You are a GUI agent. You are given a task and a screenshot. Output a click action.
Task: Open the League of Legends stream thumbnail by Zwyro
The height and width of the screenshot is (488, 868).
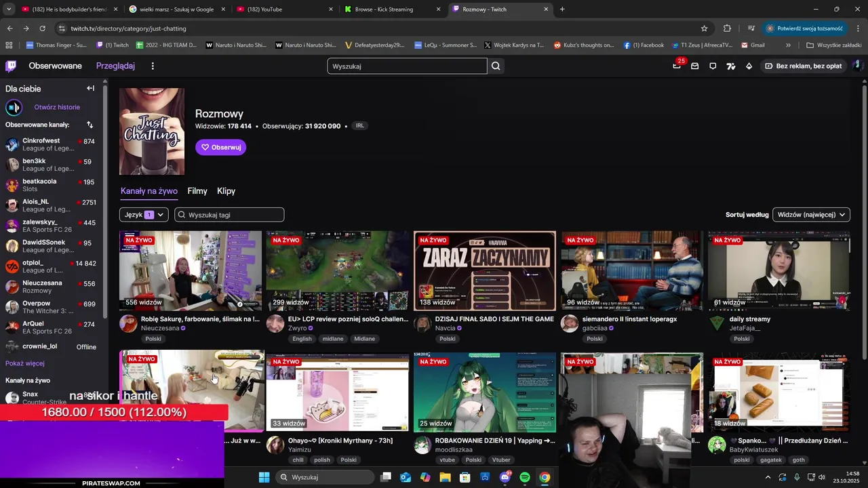pyautogui.click(x=337, y=270)
